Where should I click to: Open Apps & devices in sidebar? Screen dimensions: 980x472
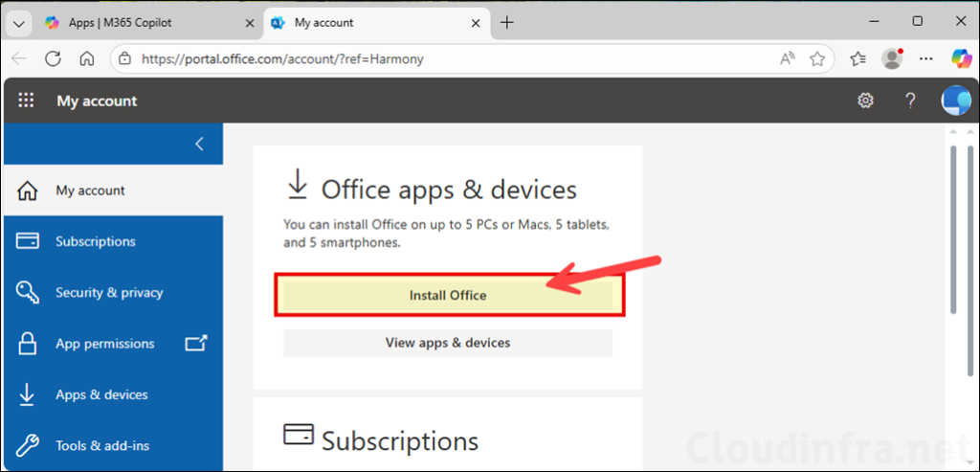(x=113, y=395)
